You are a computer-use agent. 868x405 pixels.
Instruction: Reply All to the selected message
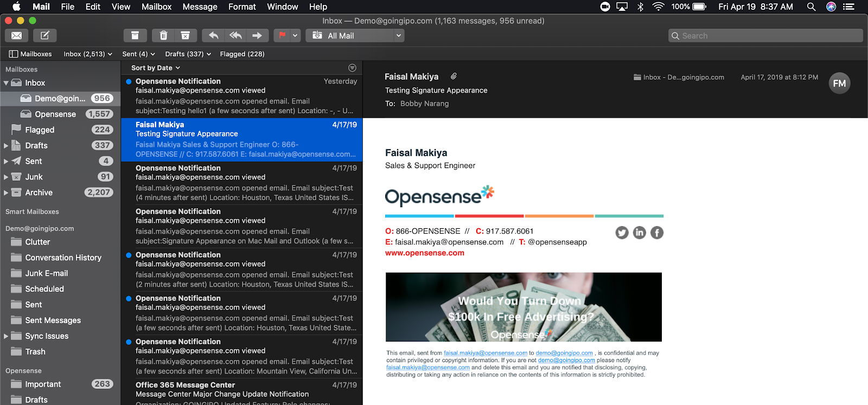[235, 36]
